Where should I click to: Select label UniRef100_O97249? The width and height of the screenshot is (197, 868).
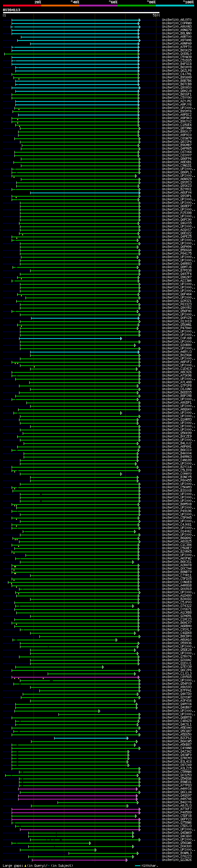(177, 765)
